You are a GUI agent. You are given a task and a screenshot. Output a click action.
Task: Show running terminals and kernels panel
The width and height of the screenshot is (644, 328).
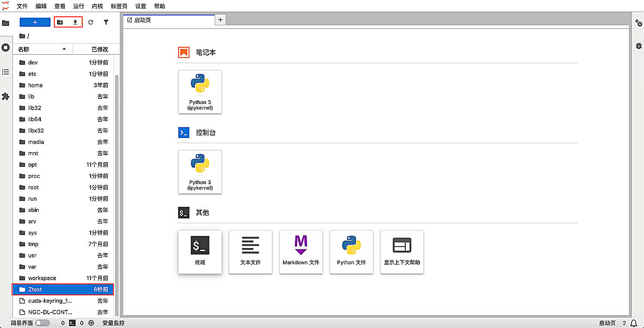pyautogui.click(x=6, y=48)
